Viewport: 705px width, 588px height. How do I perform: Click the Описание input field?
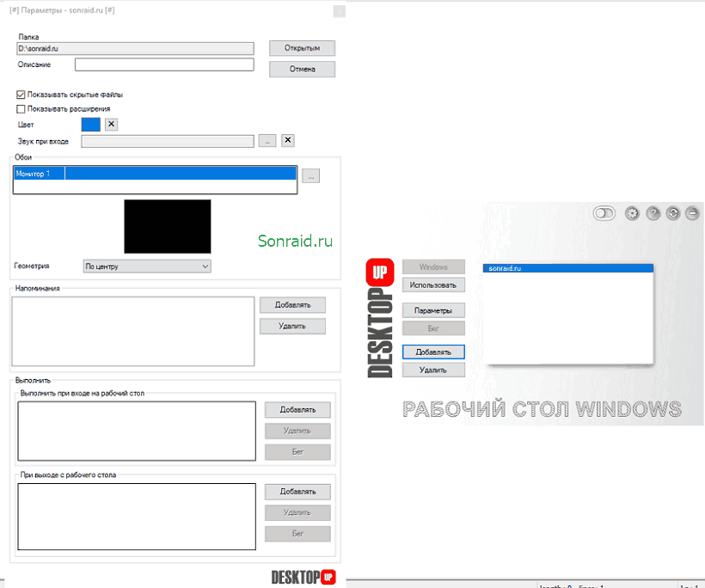pos(164,64)
